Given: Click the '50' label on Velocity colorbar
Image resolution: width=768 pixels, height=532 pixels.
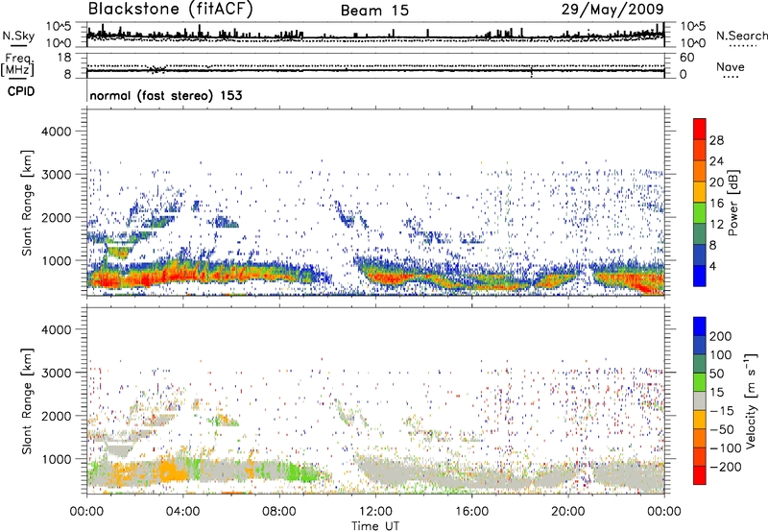Looking at the screenshot, I should pos(716,374).
